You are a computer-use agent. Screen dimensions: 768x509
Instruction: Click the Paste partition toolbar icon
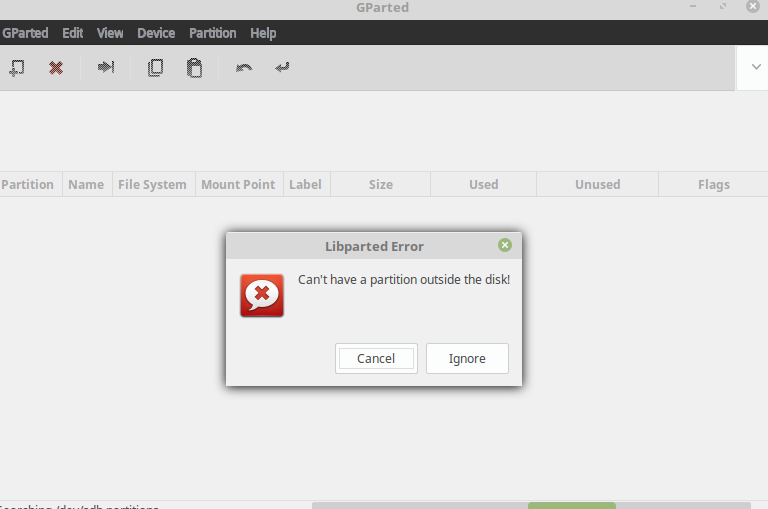point(194,68)
